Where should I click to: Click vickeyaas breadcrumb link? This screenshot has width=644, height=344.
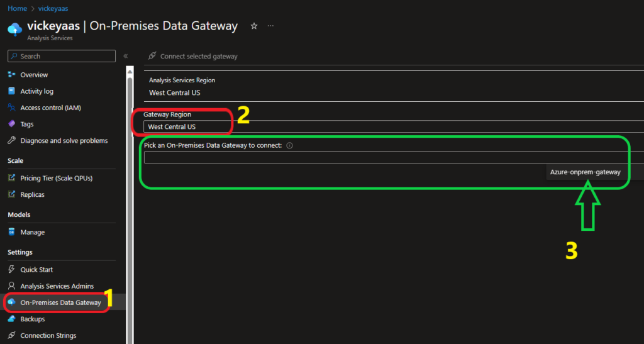[53, 8]
